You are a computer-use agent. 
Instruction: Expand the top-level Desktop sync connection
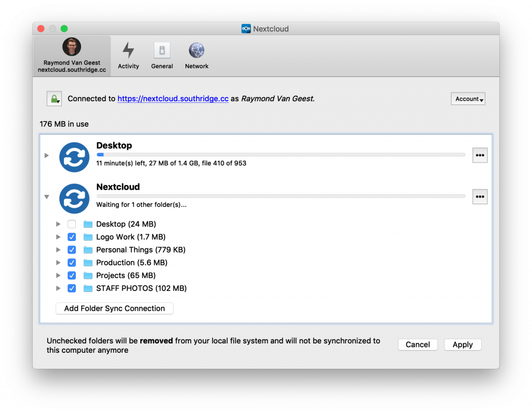[x=47, y=155]
